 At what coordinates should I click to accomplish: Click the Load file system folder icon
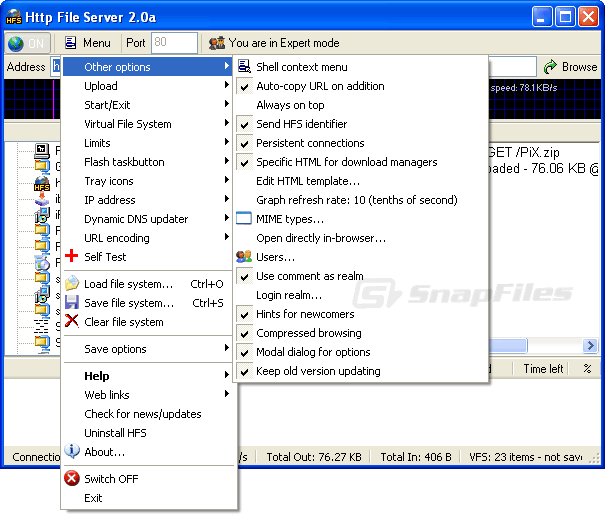pyautogui.click(x=72, y=284)
